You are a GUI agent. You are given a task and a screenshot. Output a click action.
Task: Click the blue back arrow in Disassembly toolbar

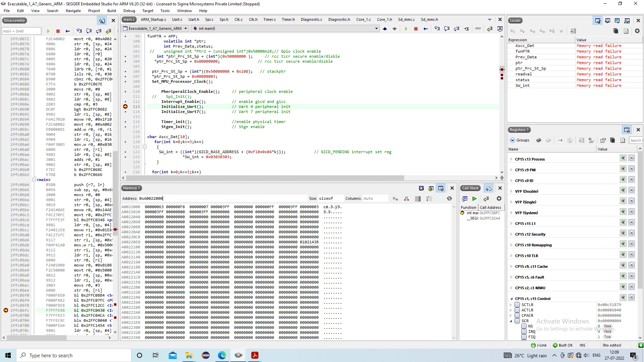[x=68, y=31]
